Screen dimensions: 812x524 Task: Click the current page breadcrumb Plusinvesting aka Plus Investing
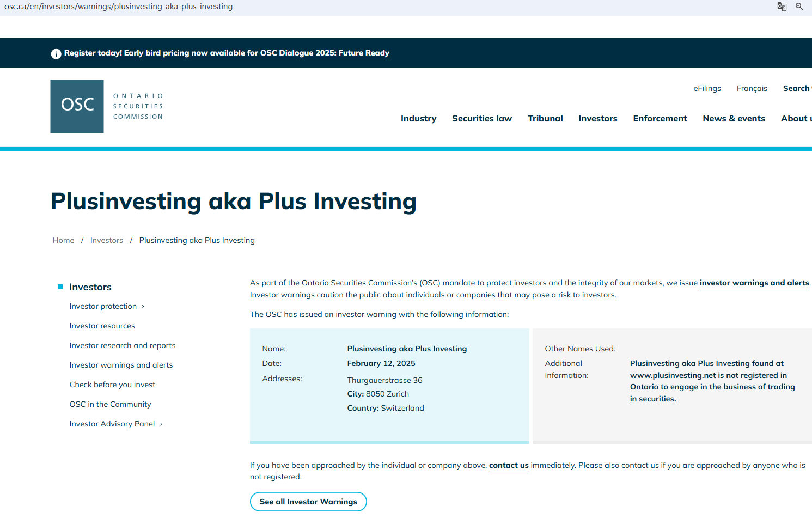[x=197, y=240]
